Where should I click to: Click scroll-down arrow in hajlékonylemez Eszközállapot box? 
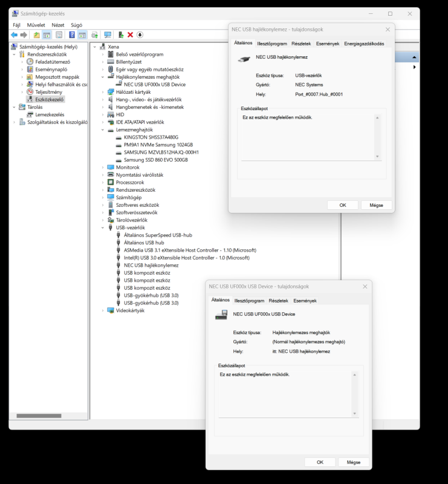pos(377,157)
